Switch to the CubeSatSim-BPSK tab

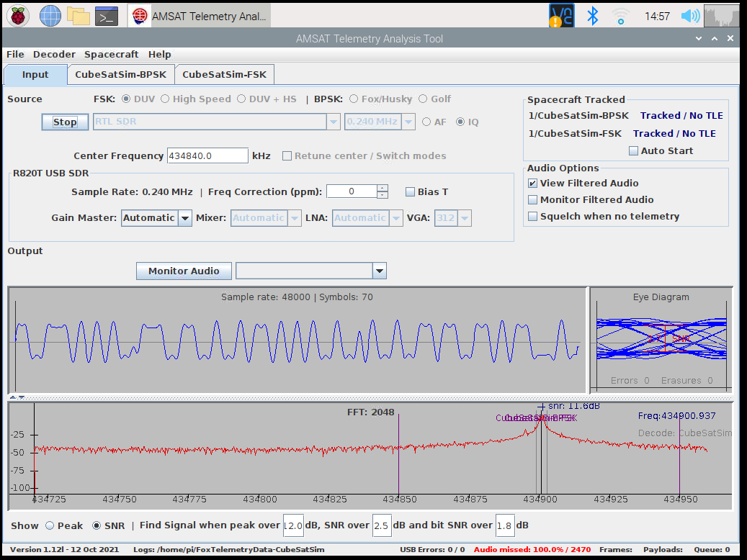tap(120, 74)
